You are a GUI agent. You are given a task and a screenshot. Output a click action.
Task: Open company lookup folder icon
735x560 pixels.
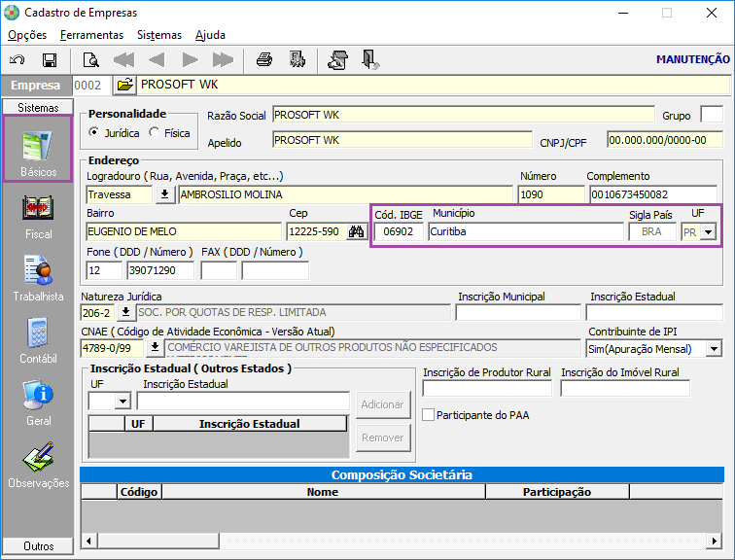tap(124, 85)
